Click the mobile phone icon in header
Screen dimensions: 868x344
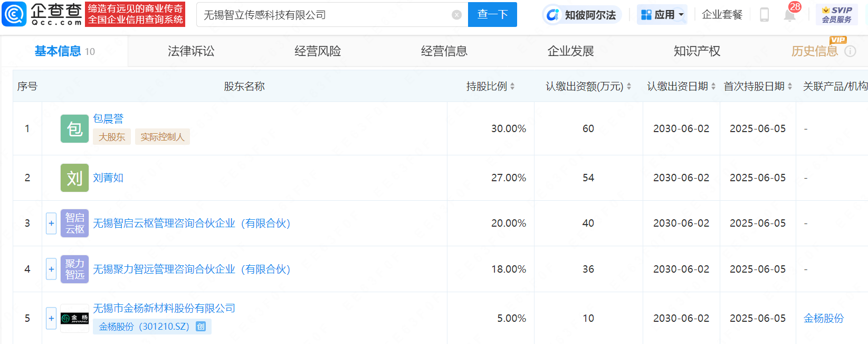pos(764,15)
